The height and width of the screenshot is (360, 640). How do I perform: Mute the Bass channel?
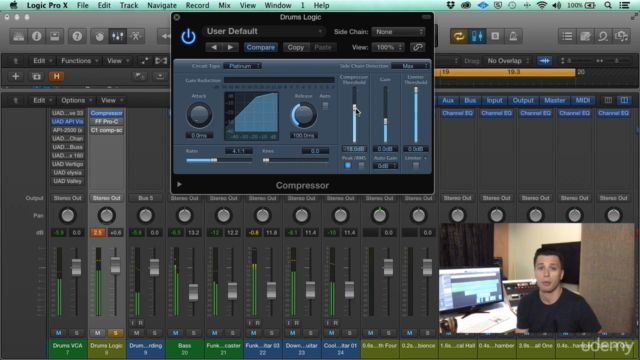pyautogui.click(x=176, y=333)
